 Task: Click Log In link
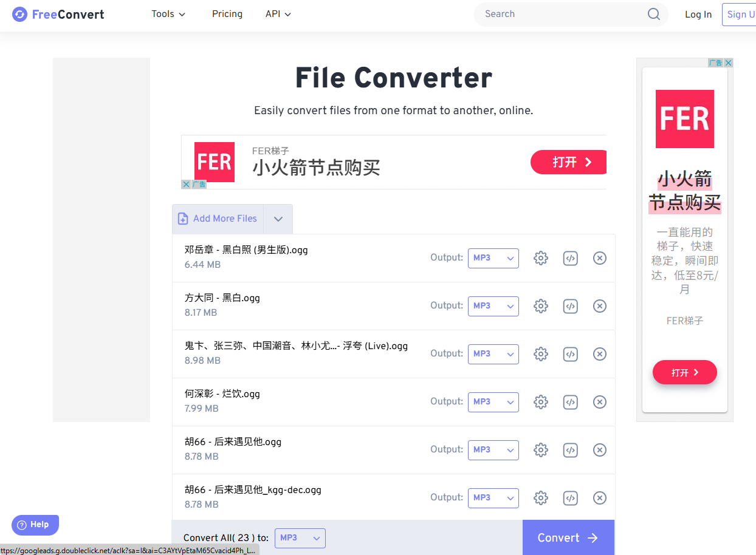click(x=698, y=15)
